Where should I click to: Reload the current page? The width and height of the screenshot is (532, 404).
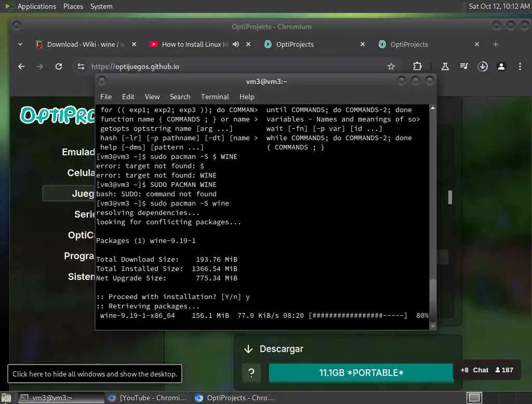[59, 66]
